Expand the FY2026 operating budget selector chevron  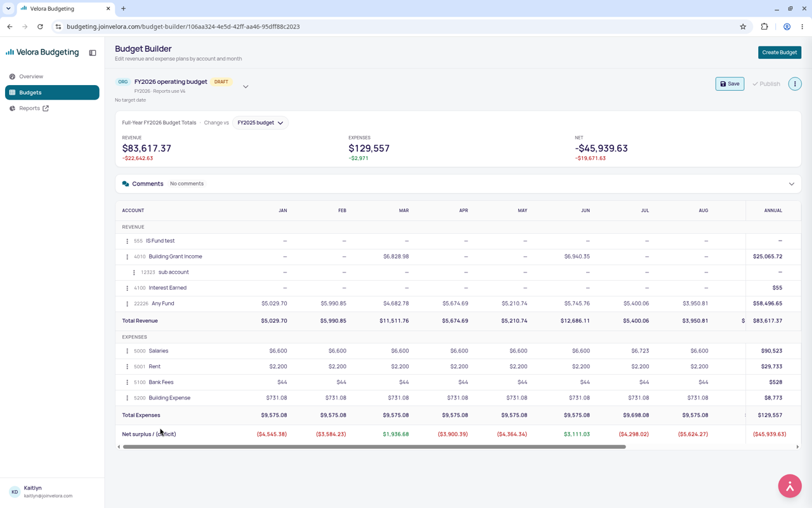246,86
